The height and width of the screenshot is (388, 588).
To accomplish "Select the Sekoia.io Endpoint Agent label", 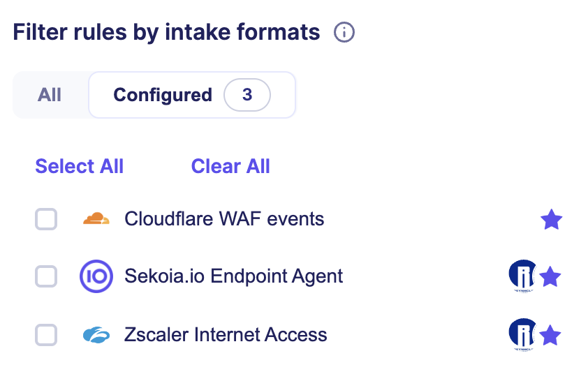I will coord(233,276).
